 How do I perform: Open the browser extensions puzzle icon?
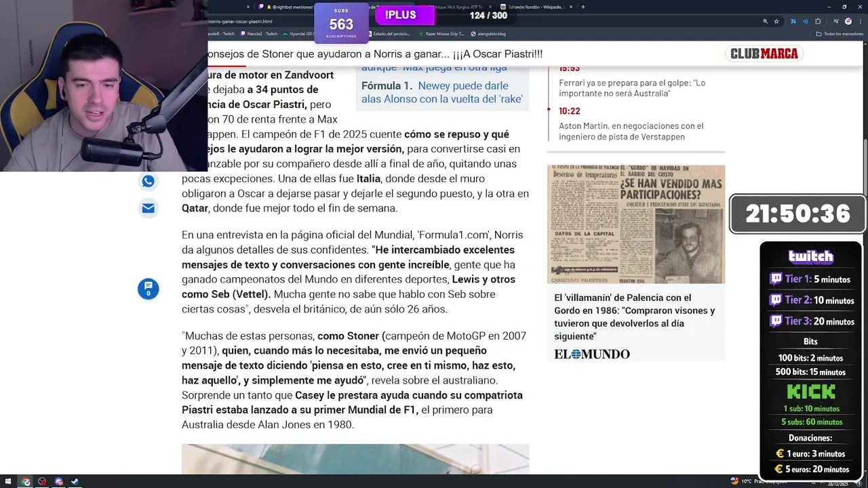[x=818, y=21]
